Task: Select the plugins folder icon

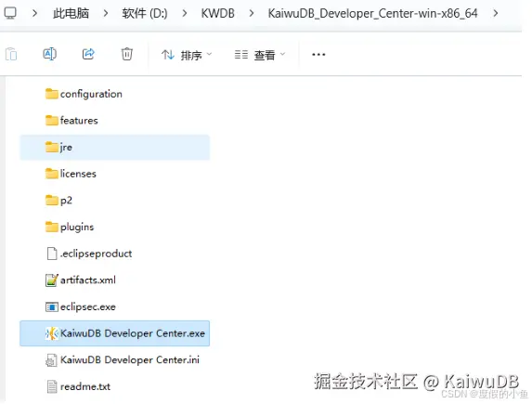Action: [x=52, y=227]
